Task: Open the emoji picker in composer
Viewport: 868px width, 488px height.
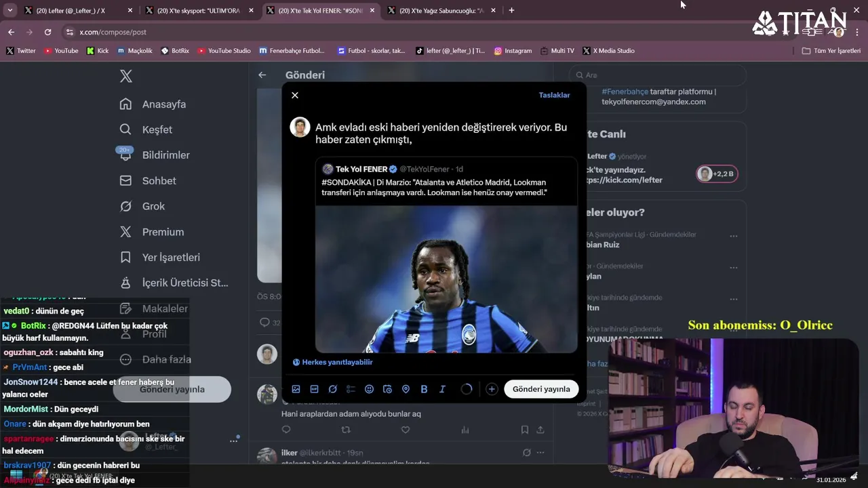Action: 369,389
